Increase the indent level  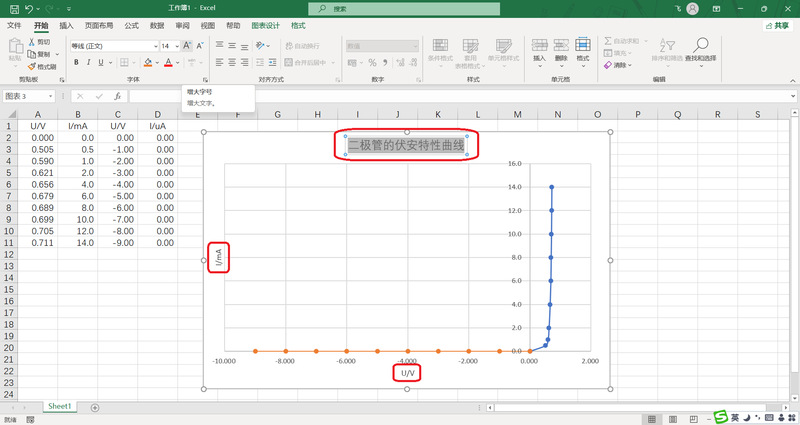(272, 62)
